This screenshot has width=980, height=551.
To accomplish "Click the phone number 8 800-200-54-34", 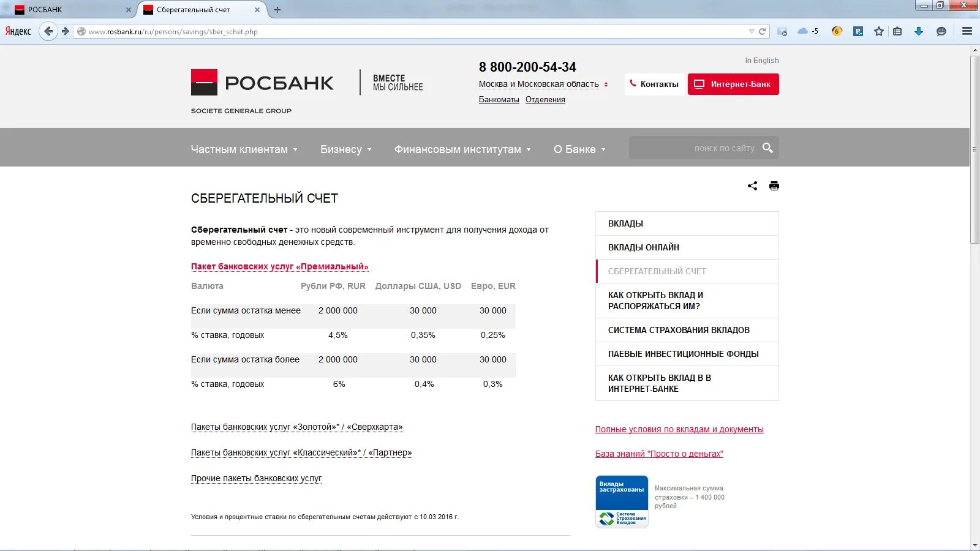I will click(x=527, y=67).
